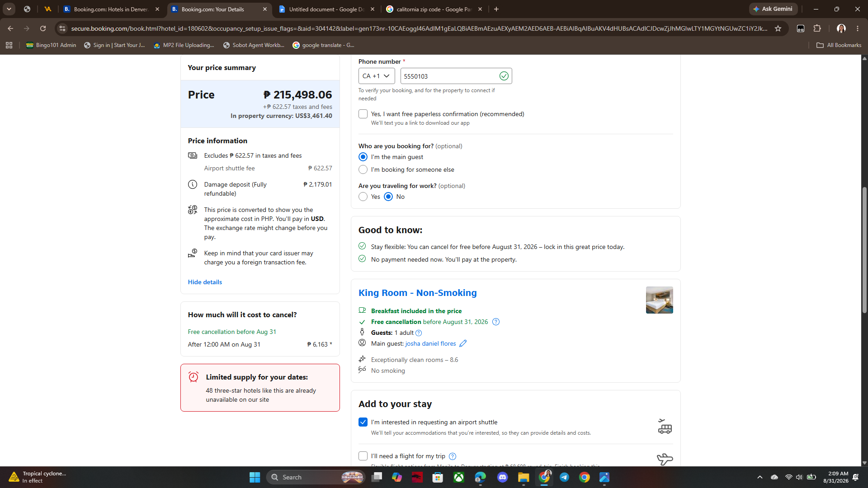This screenshot has width=868, height=488.
Task: Click the josha daniel flores guest link
Action: (430, 343)
